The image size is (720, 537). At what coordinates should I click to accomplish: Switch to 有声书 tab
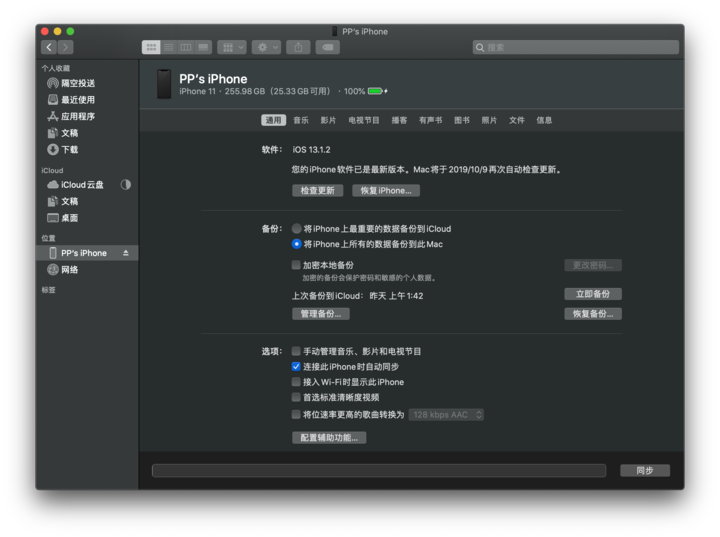tap(430, 120)
